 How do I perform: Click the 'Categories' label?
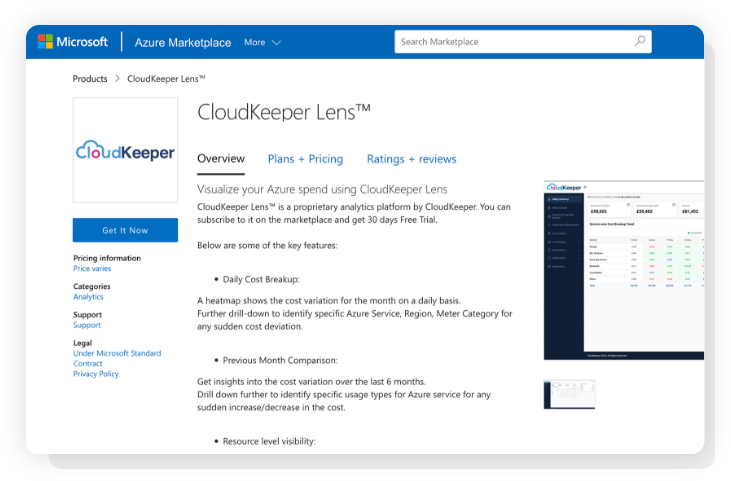(92, 287)
